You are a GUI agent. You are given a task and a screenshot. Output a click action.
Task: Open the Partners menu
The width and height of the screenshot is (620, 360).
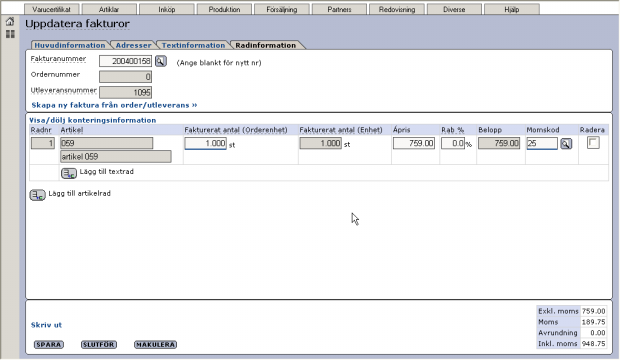click(x=339, y=9)
